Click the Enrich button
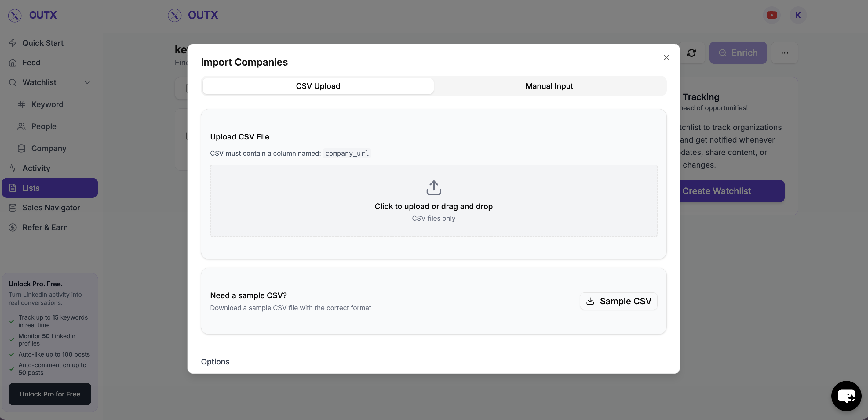This screenshot has width=868, height=420. [738, 53]
